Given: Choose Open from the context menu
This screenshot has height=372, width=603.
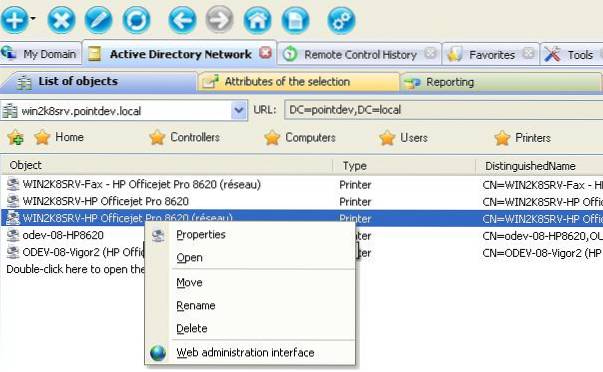Looking at the screenshot, I should [249, 257].
